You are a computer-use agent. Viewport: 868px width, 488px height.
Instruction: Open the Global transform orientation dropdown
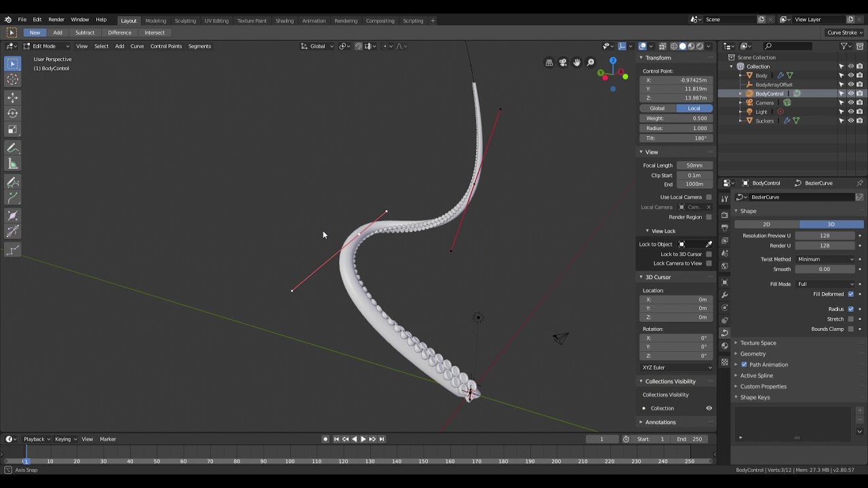(317, 46)
